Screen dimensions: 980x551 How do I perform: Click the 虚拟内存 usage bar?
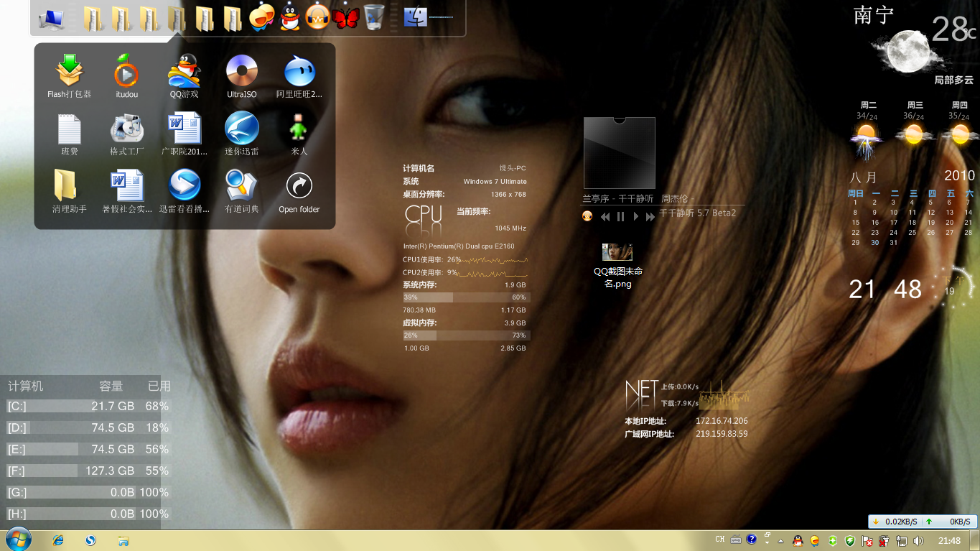point(466,335)
